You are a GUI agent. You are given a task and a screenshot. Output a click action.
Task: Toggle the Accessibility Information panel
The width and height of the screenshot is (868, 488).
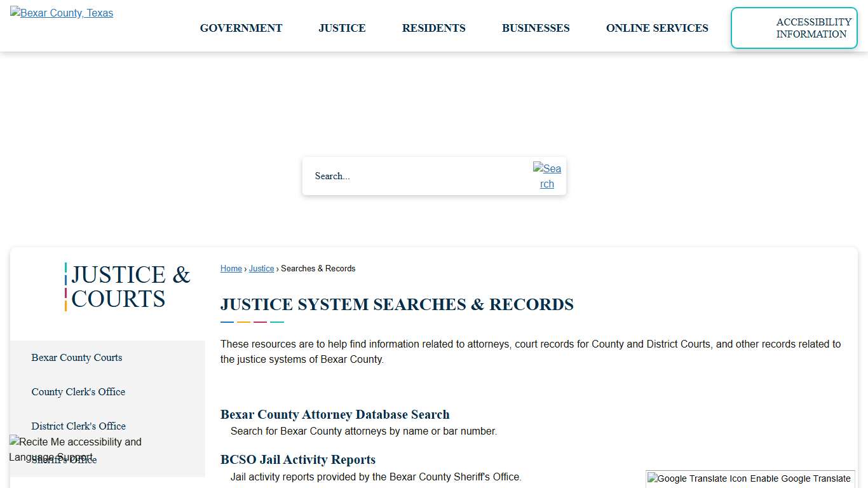(794, 28)
